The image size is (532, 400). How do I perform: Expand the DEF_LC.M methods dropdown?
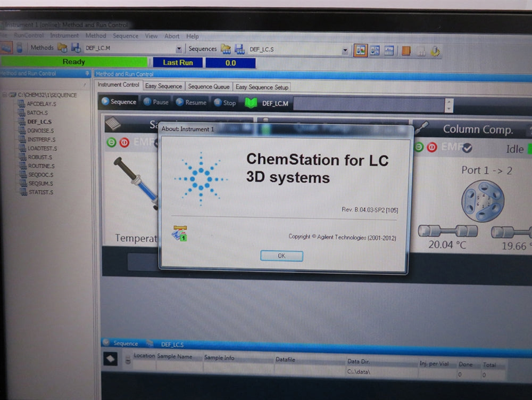[x=179, y=49]
